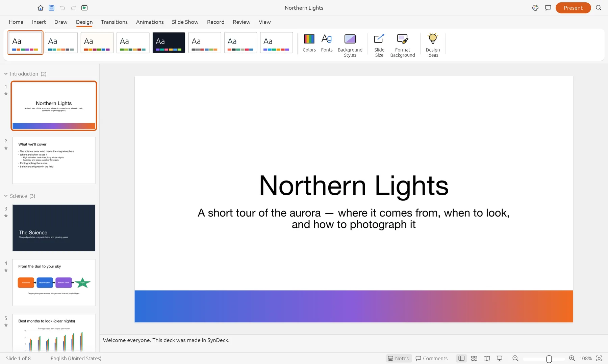
Task: Click the speaker notes text area
Action: point(354,343)
